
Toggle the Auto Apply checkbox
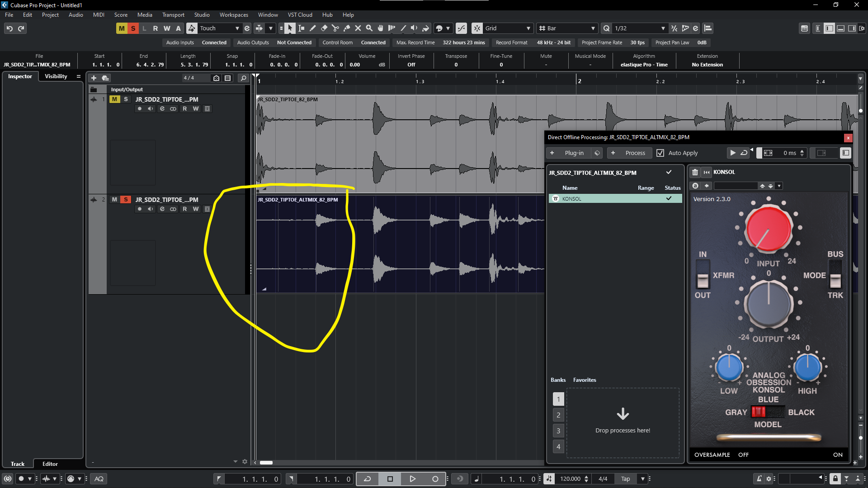[660, 153]
